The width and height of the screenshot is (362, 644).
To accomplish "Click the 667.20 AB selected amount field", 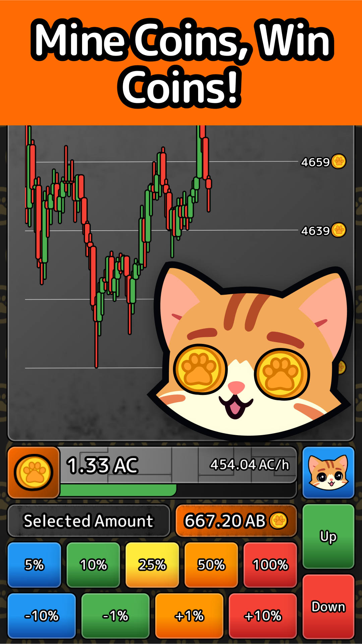I will [x=236, y=521].
